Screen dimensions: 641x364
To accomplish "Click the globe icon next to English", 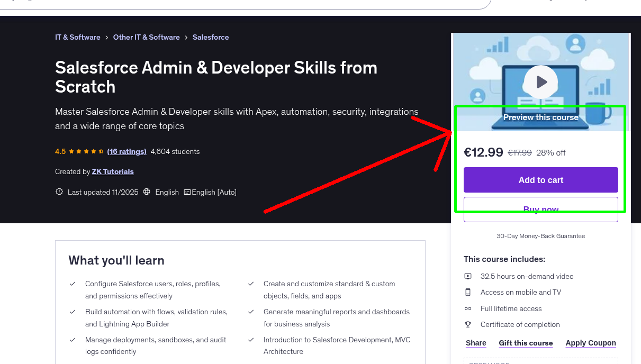I will click(146, 192).
